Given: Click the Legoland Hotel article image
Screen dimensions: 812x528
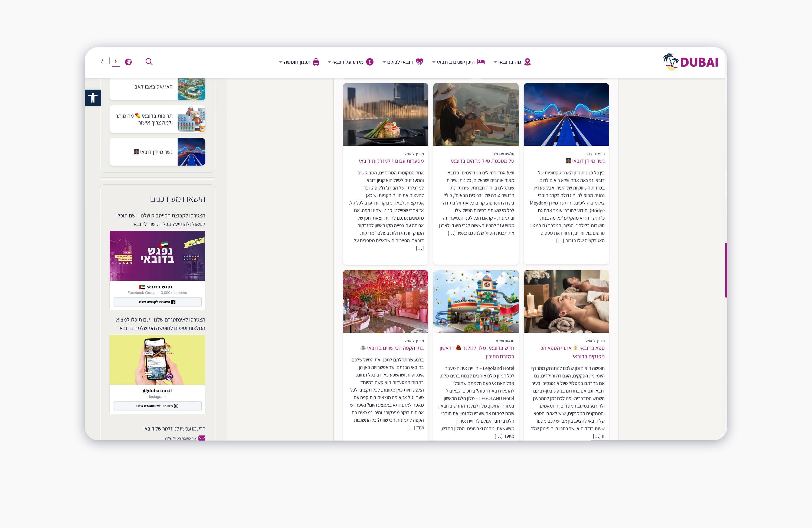Looking at the screenshot, I should (476, 301).
